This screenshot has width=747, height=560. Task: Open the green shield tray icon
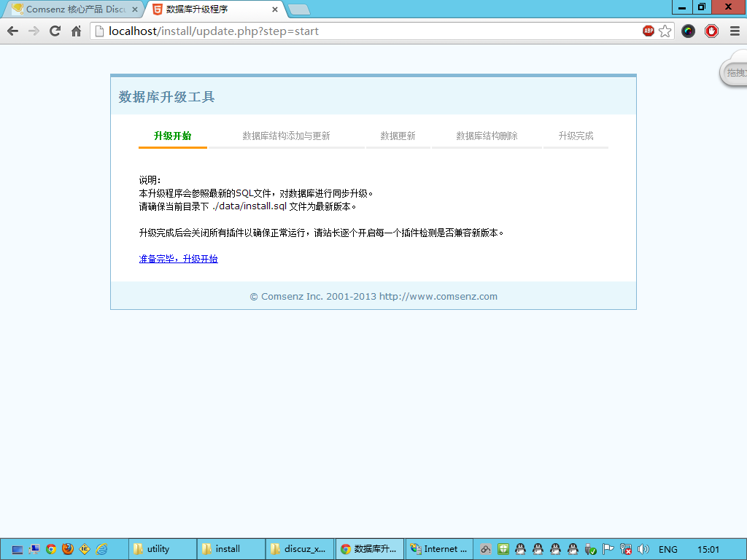503,550
